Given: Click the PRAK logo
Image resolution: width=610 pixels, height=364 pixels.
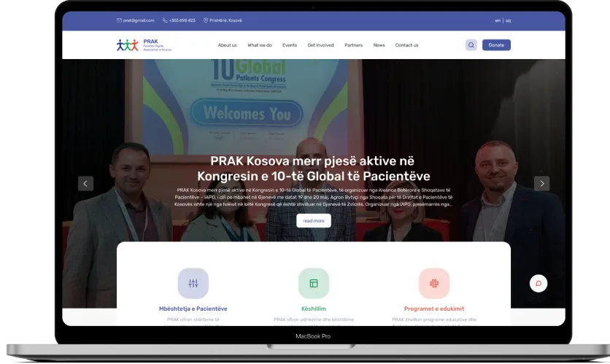Looking at the screenshot, I should coord(144,45).
